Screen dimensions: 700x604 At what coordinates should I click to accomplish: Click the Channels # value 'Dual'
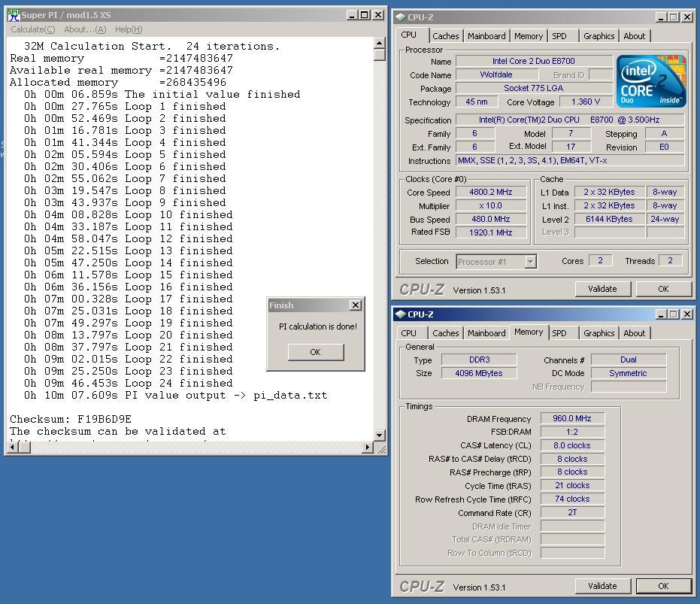click(628, 360)
